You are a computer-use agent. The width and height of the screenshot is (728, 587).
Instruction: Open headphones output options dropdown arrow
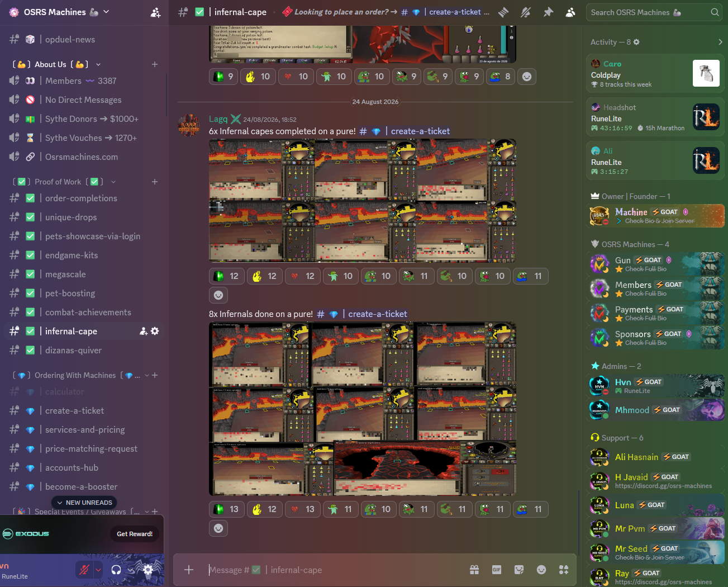point(130,570)
